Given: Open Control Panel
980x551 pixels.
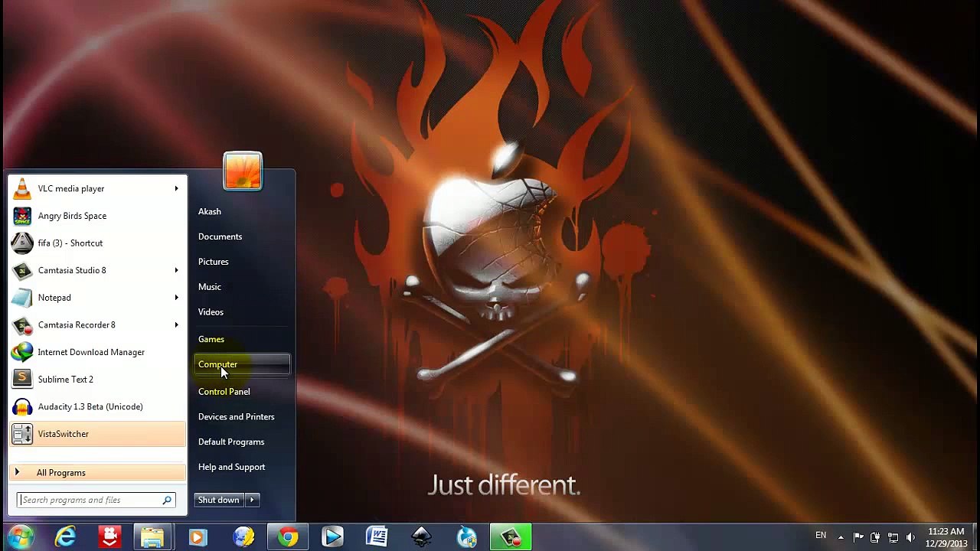Looking at the screenshot, I should pyautogui.click(x=224, y=392).
